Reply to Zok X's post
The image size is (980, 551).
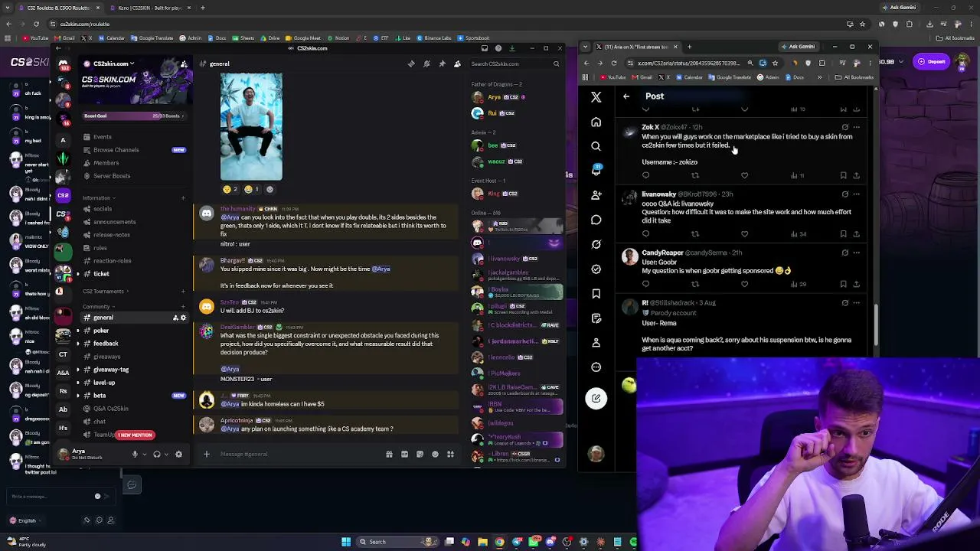click(x=645, y=175)
